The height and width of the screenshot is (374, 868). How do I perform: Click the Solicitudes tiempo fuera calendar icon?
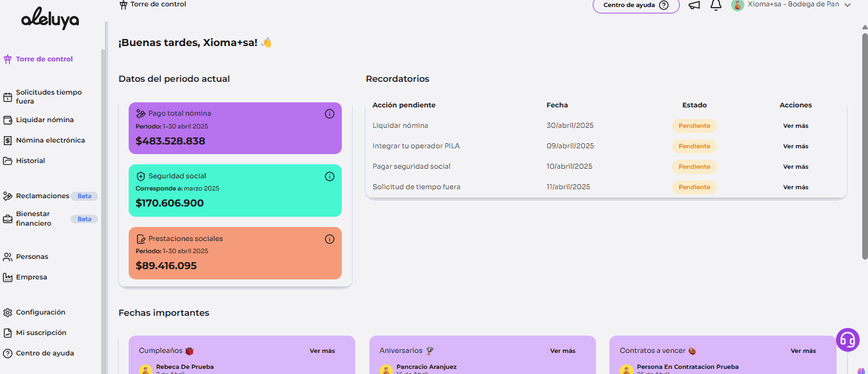tap(8, 97)
